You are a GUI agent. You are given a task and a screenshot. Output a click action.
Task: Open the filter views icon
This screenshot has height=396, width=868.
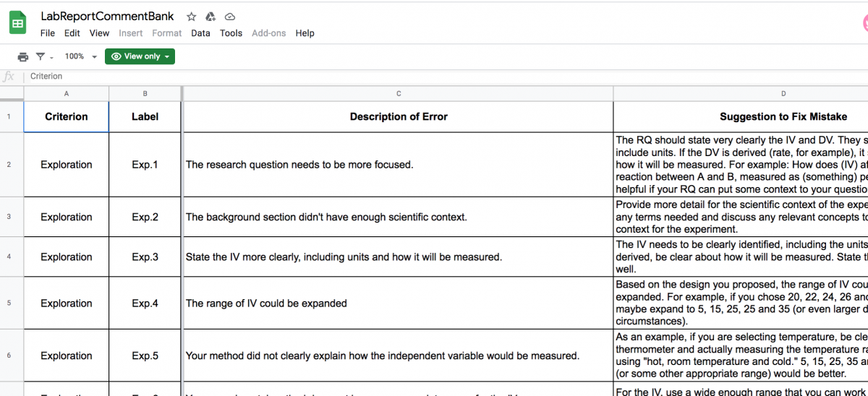[41, 56]
